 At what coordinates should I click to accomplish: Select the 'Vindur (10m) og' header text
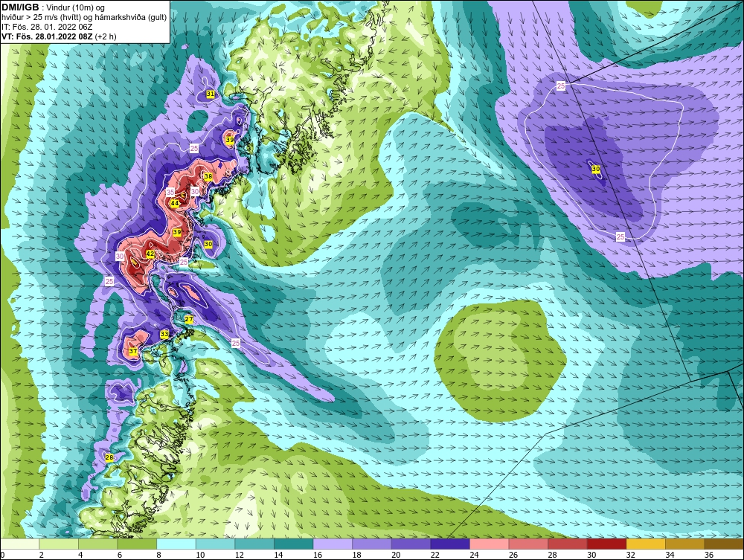[76, 8]
